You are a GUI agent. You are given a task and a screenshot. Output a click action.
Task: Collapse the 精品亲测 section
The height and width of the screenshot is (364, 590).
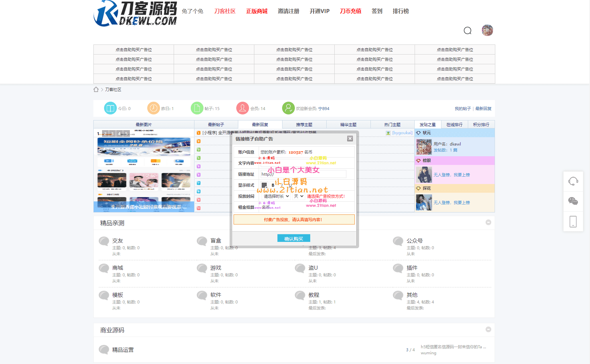[488, 222]
